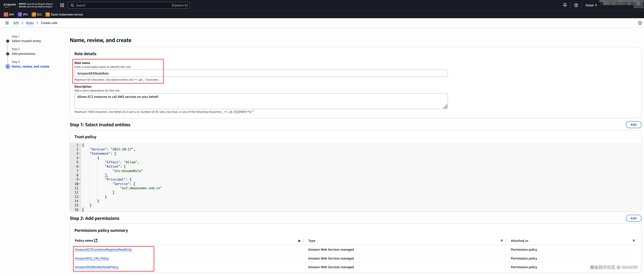
Task: Sort the Attached as column
Action: (633, 241)
